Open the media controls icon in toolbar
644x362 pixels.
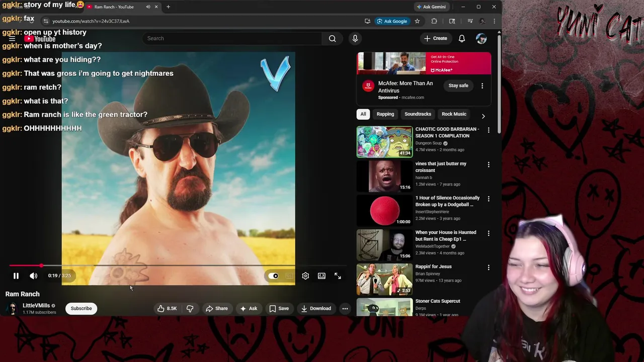[x=470, y=21]
